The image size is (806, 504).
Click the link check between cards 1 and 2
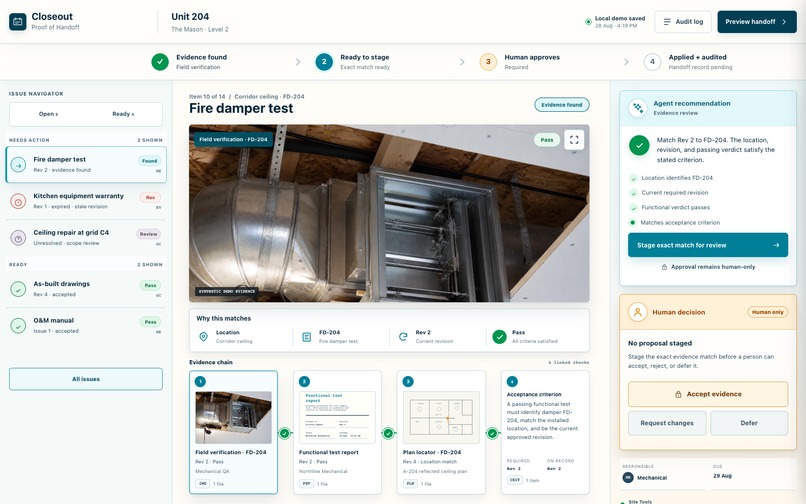pos(285,434)
